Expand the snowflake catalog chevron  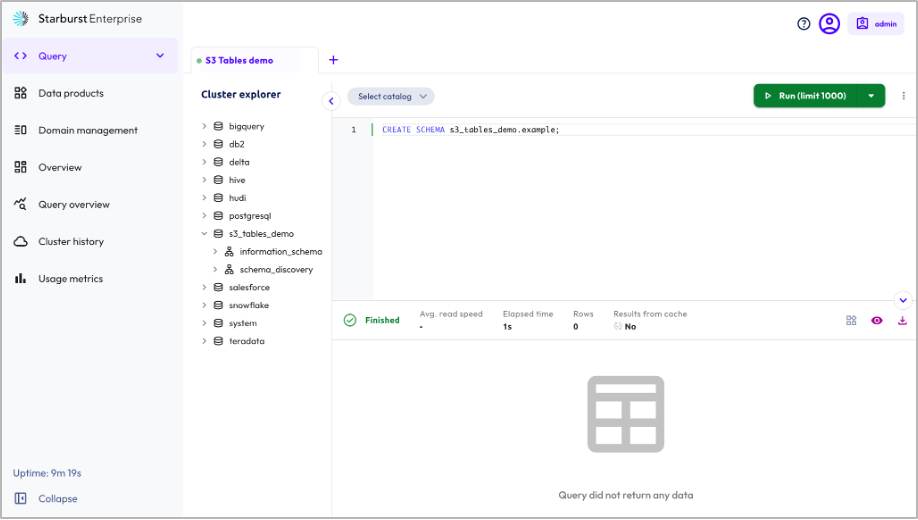point(204,305)
